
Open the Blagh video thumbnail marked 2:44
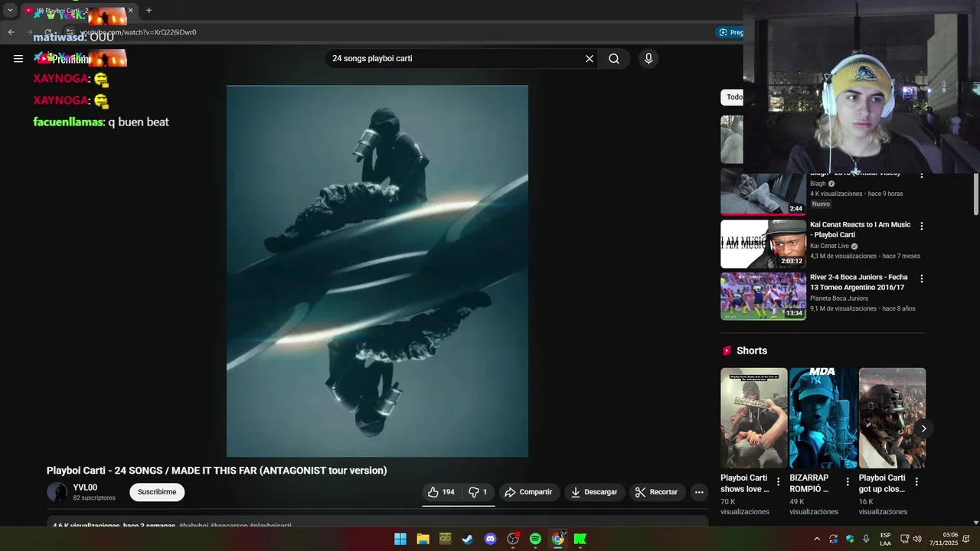coord(763,194)
